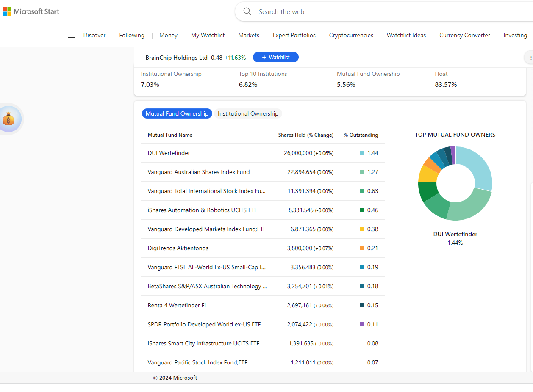Open Currency Converter page

(464, 36)
